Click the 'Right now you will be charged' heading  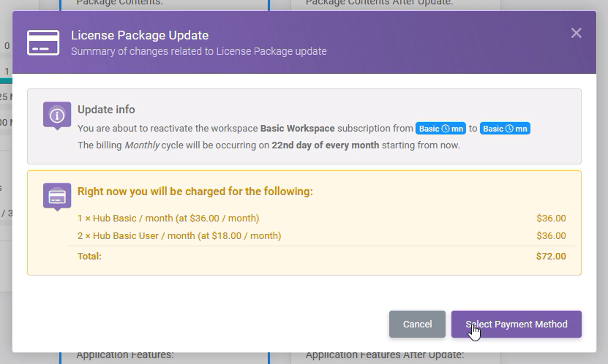[195, 192]
